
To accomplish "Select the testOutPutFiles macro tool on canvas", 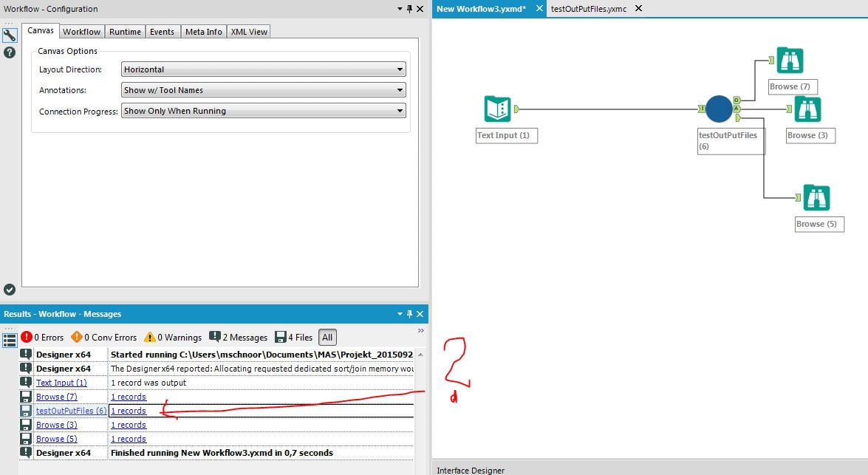I will [719, 109].
